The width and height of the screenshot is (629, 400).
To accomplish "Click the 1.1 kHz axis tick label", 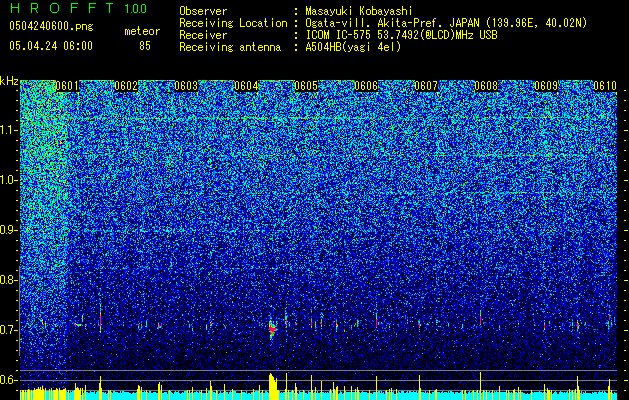I will tap(9, 130).
